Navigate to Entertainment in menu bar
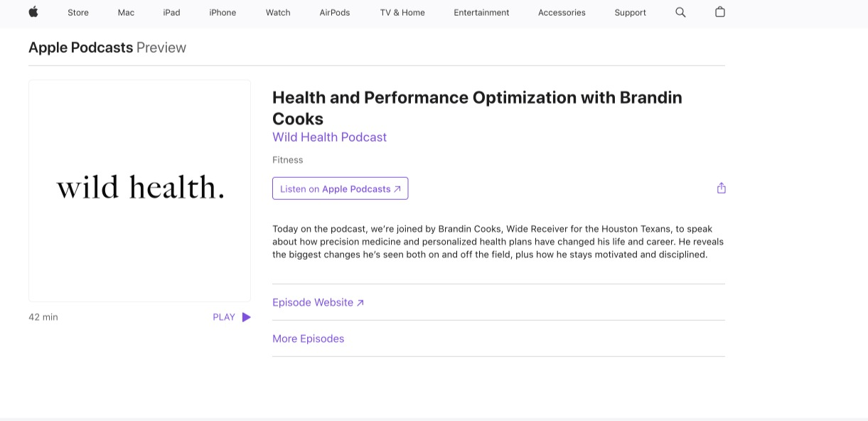Viewport: 868px width, 421px height. pos(481,13)
